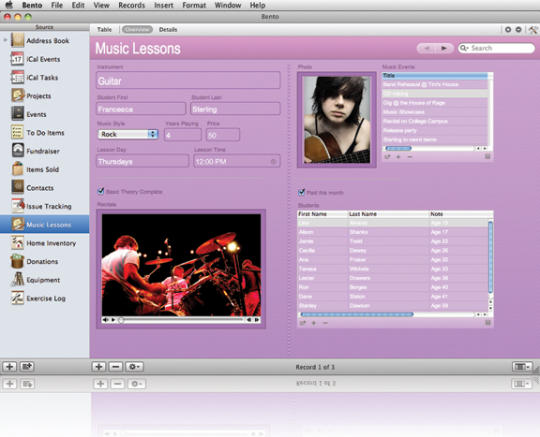Open the Events library icon

(x=17, y=114)
